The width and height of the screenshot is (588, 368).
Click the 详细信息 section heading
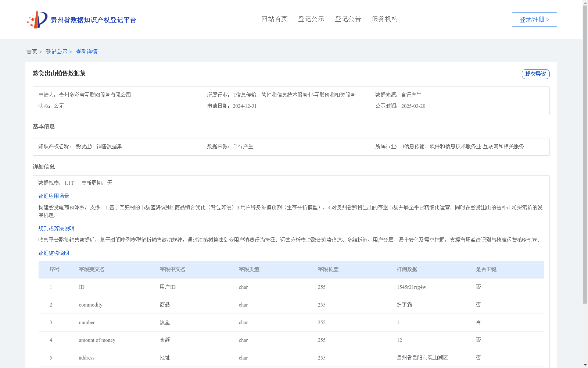(x=44, y=167)
